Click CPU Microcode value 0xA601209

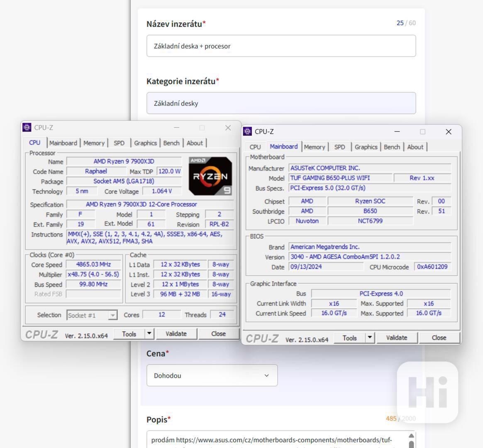432,267
